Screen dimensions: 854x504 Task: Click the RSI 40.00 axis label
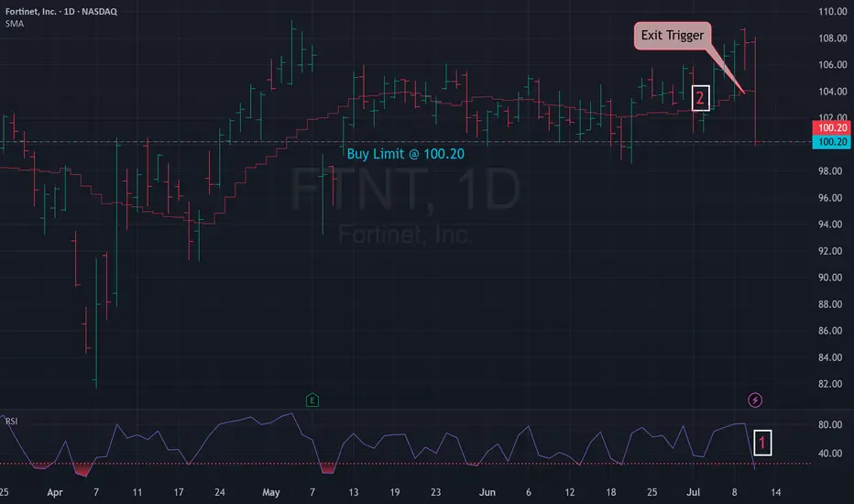tap(830, 454)
